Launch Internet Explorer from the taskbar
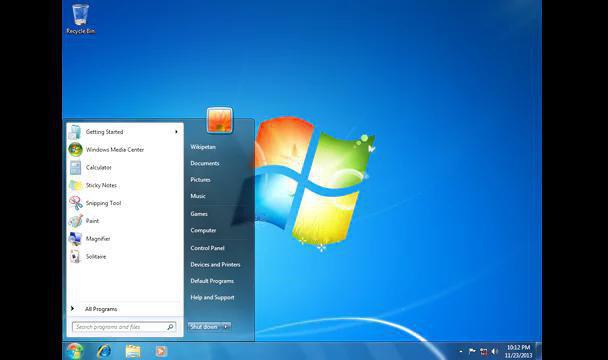Image resolution: width=608 pixels, height=360 pixels. 104,351
